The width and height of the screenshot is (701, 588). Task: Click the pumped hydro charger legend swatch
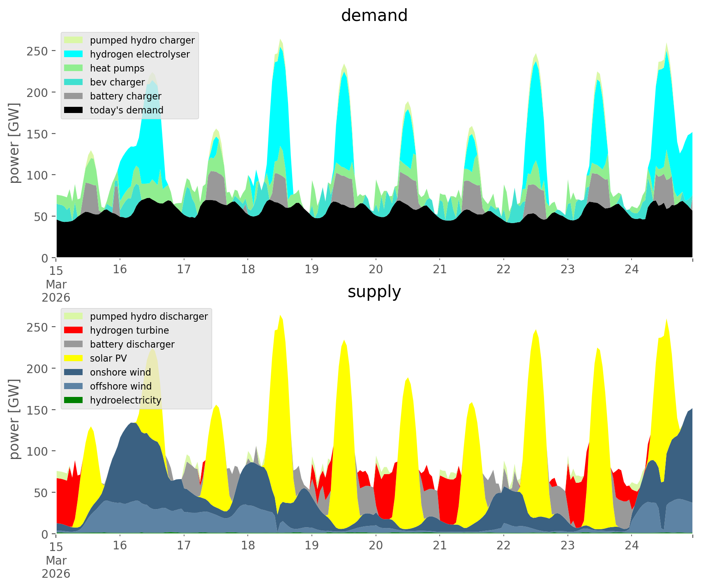(74, 40)
